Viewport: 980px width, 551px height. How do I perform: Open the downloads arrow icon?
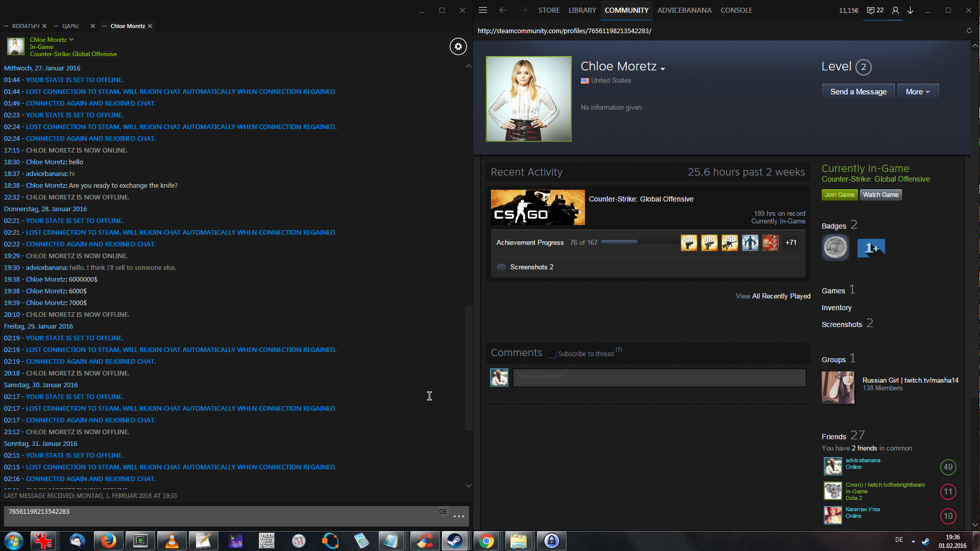(911, 10)
